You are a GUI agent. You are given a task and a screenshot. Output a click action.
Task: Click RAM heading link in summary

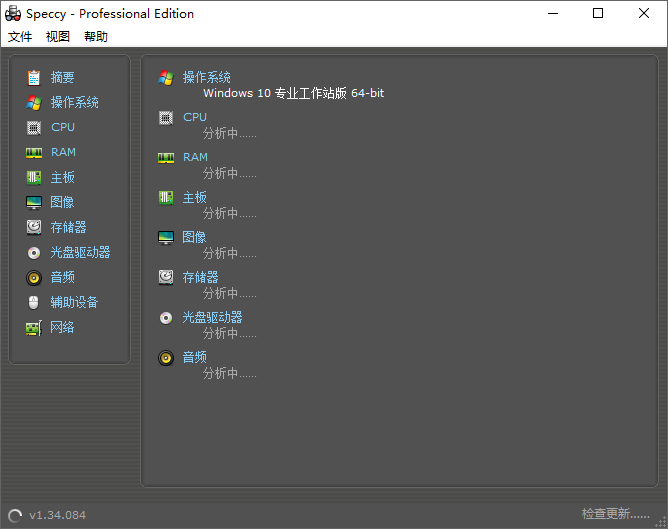(196, 157)
